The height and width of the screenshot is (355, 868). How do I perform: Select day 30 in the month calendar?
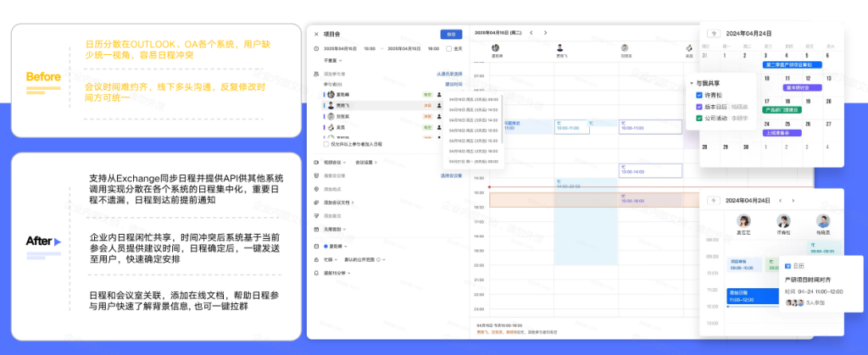[746, 147]
